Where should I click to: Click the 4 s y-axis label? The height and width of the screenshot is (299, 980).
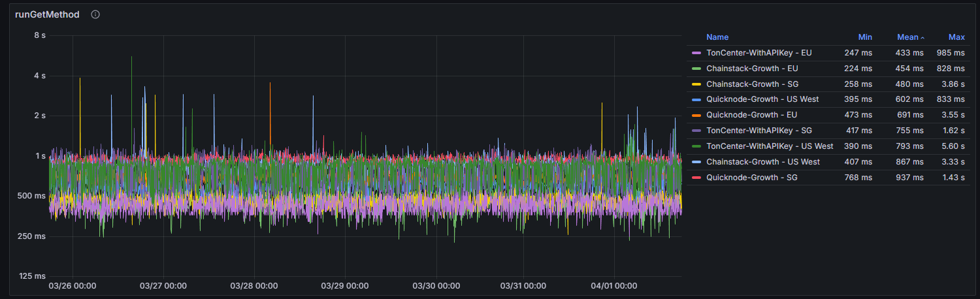[40, 76]
